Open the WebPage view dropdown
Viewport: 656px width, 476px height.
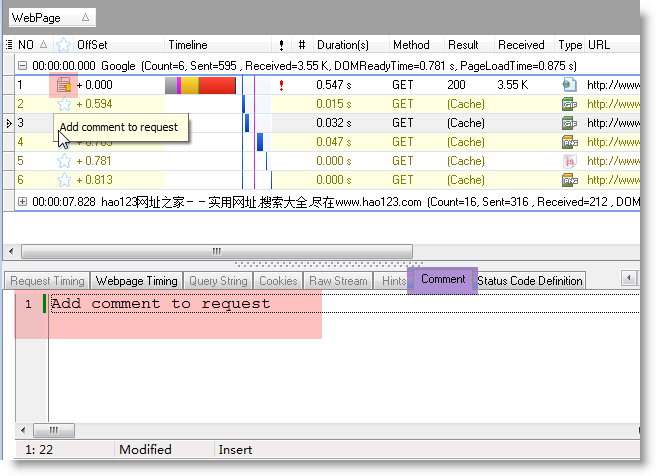point(85,18)
